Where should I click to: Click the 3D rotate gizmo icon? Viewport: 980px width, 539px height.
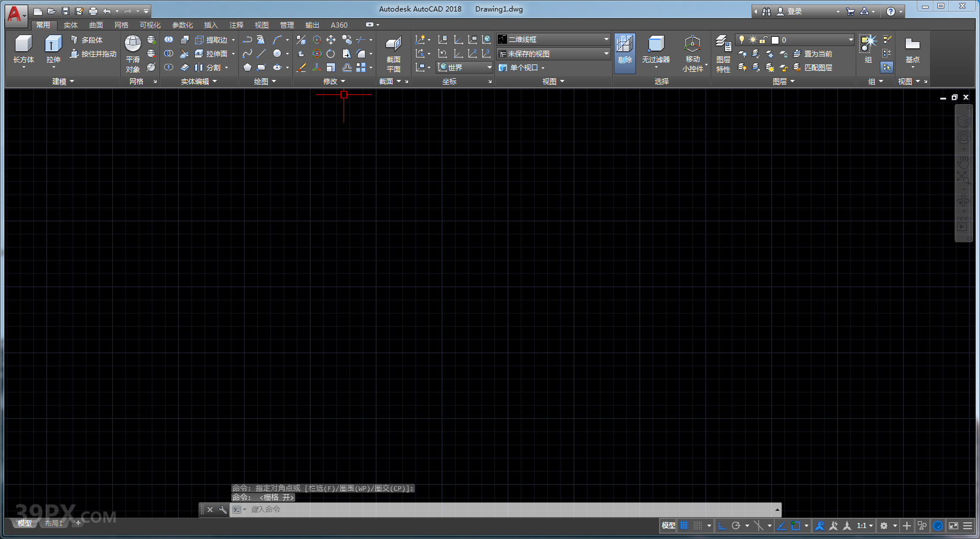[317, 53]
